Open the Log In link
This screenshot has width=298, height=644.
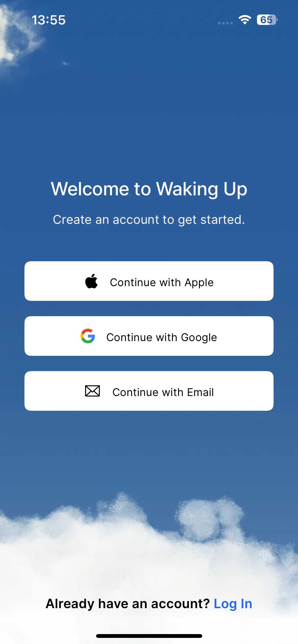[233, 604]
